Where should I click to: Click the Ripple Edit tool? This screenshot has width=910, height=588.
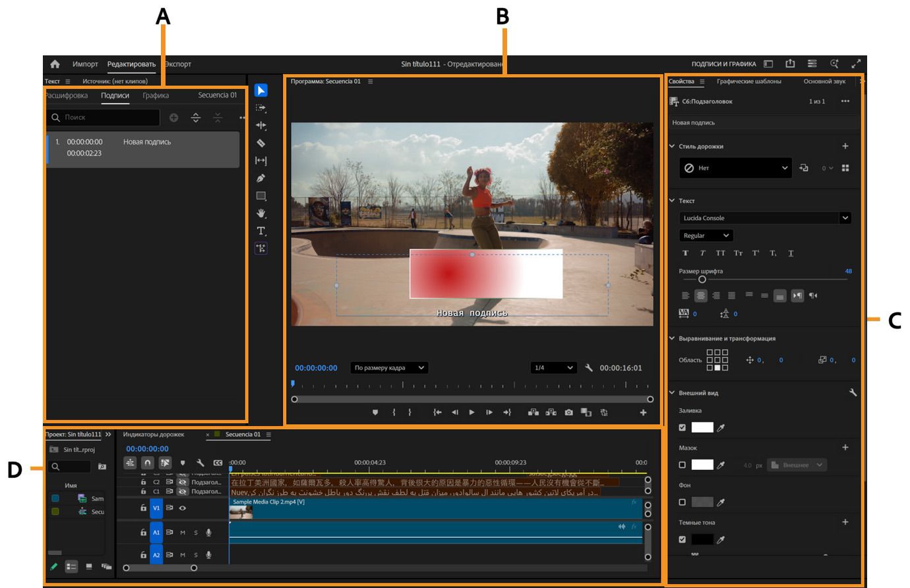point(260,125)
